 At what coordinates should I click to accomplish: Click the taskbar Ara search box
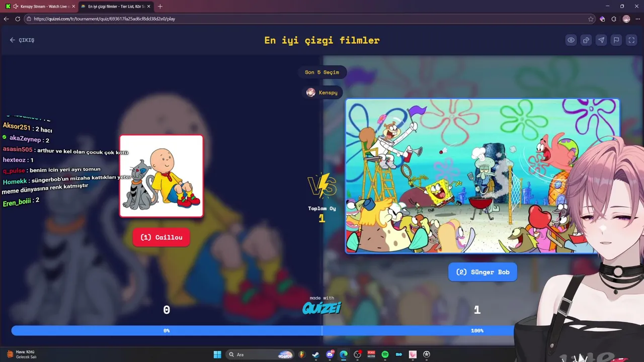click(260, 354)
